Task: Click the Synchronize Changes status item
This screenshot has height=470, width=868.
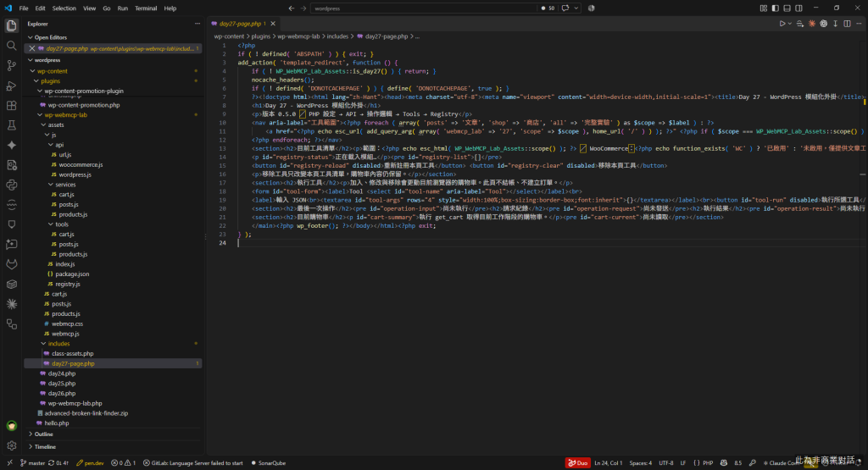Action: (58, 463)
